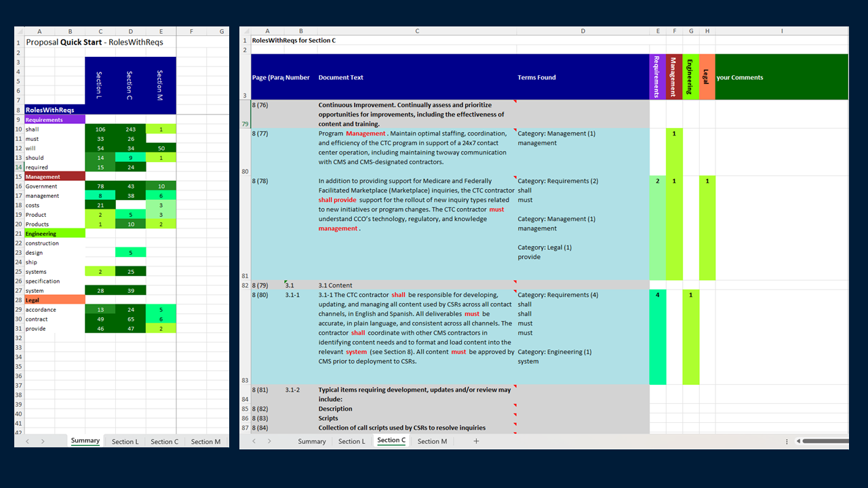Image resolution: width=868 pixels, height=488 pixels.
Task: Add a new sheet in right workbook
Action: pos(476,441)
